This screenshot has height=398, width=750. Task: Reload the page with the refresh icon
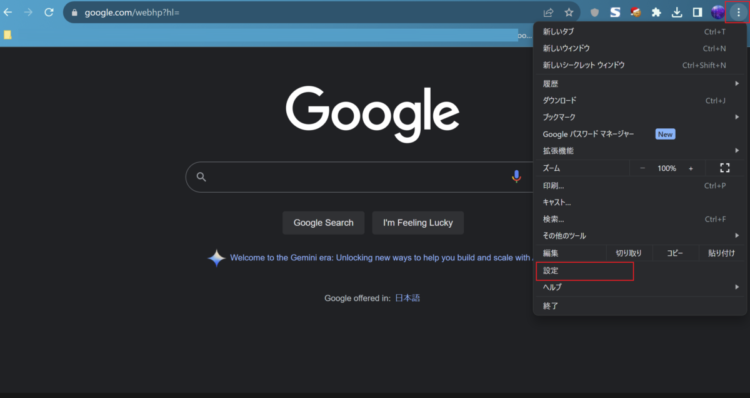[x=49, y=12]
